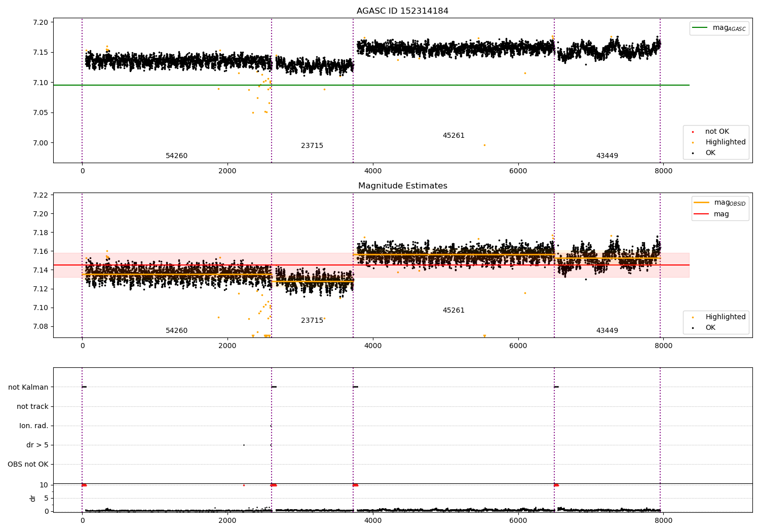Click the 'AGASC ID 152314184' plot title

(402, 11)
